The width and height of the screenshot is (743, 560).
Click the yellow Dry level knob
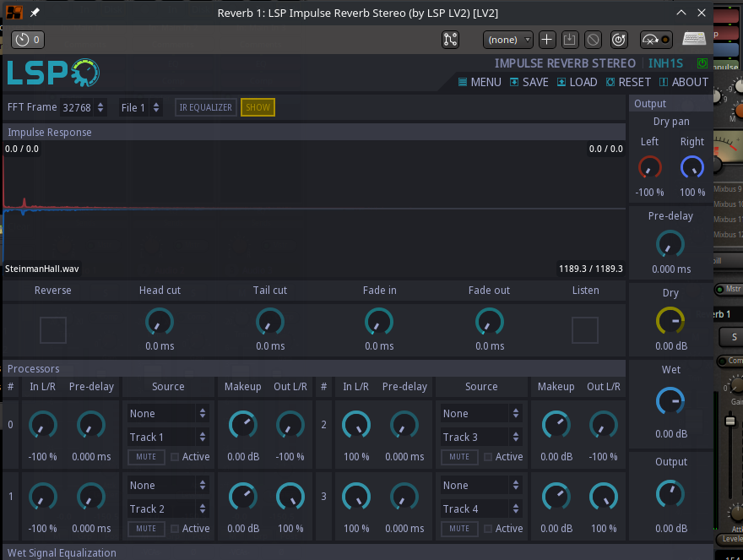pyautogui.click(x=670, y=321)
